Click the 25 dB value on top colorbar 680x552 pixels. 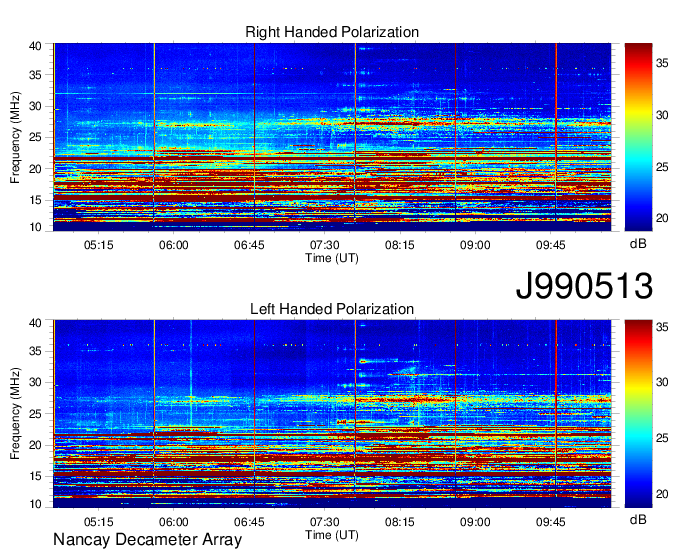[x=662, y=167]
